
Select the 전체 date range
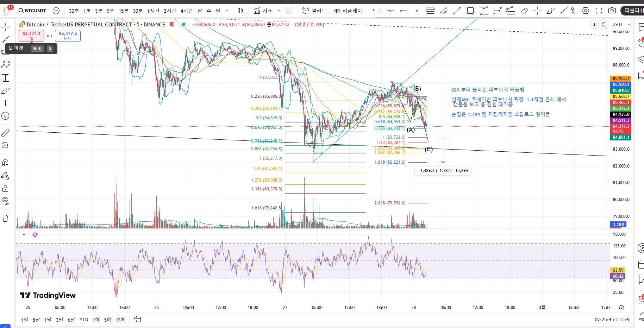[121, 320]
